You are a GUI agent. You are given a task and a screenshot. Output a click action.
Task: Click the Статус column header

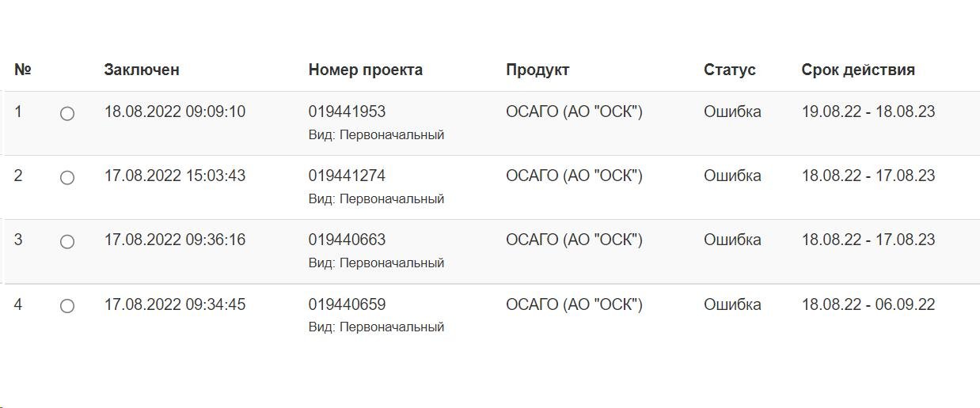point(729,70)
